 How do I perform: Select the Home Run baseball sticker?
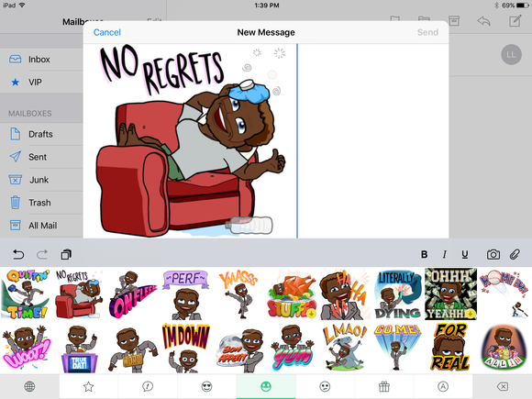click(x=504, y=294)
